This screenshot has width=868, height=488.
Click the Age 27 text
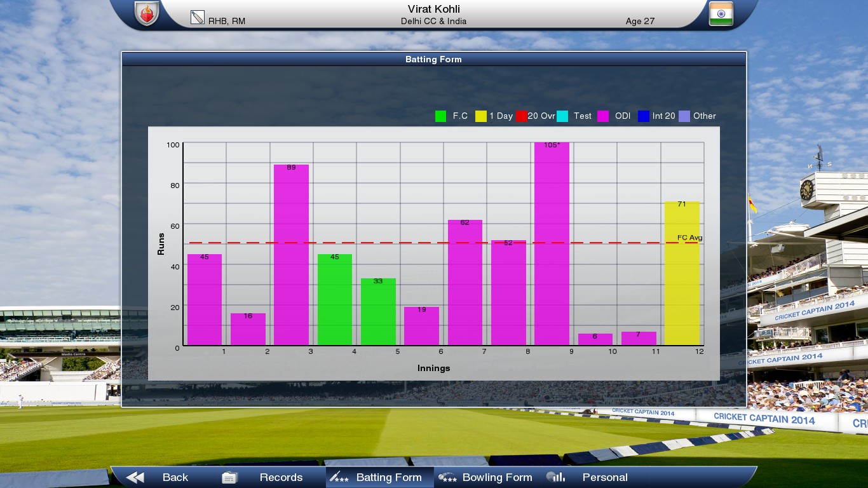tap(640, 21)
